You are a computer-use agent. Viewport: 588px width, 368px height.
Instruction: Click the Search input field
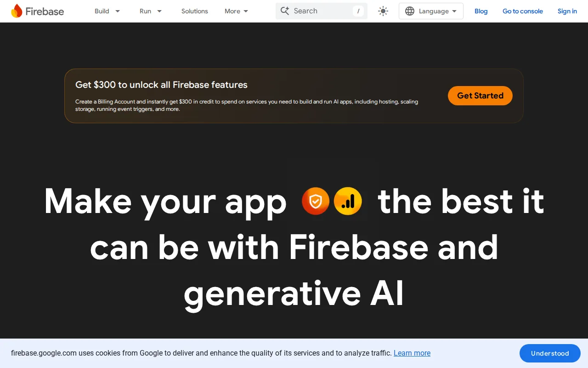click(322, 11)
